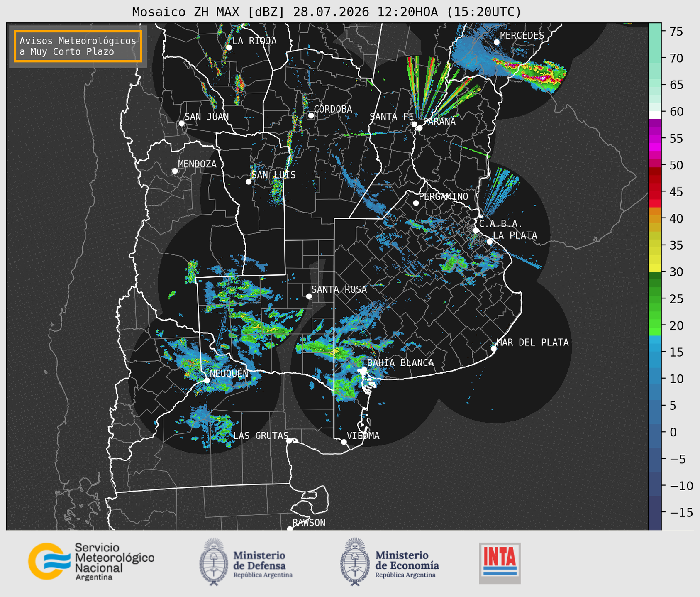Screen dimensions: 700x597
Task: Click the Servicio Meteorológico Nacional logo
Action: [x=91, y=561]
